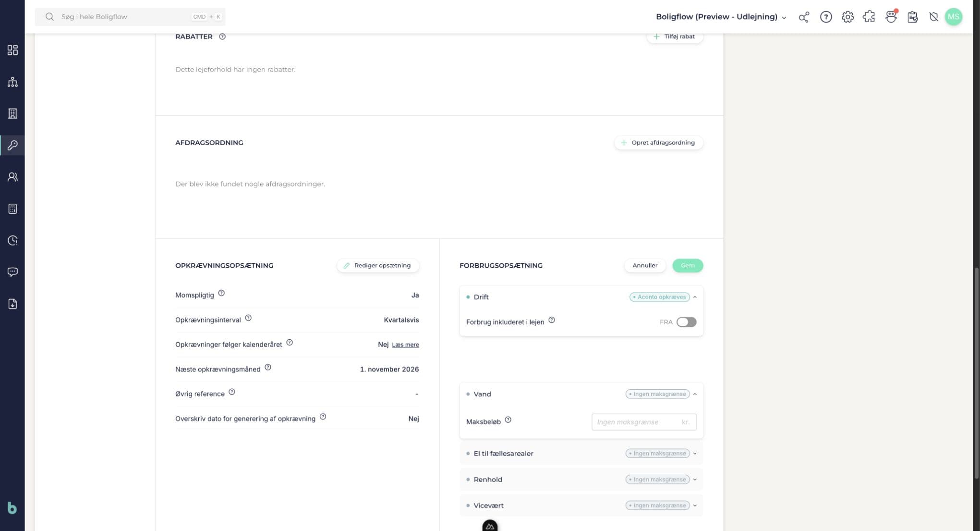
Task: Click the Maksbeløb input field
Action: [644, 422]
